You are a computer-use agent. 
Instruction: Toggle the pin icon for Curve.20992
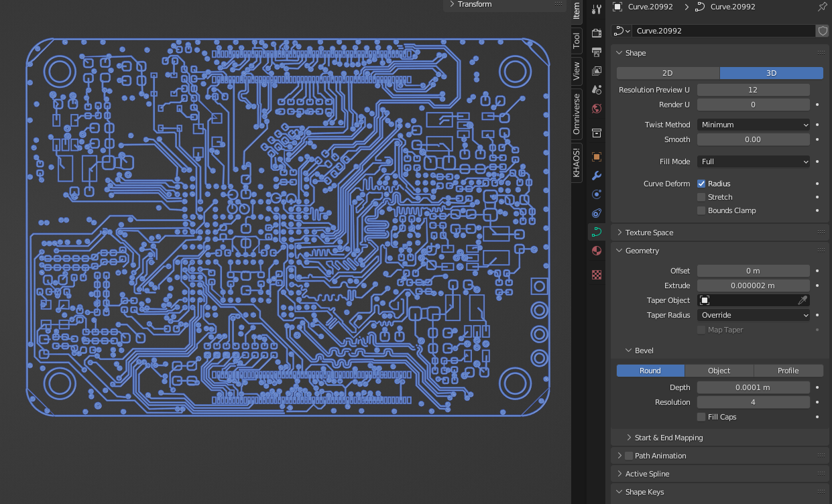pos(823,7)
